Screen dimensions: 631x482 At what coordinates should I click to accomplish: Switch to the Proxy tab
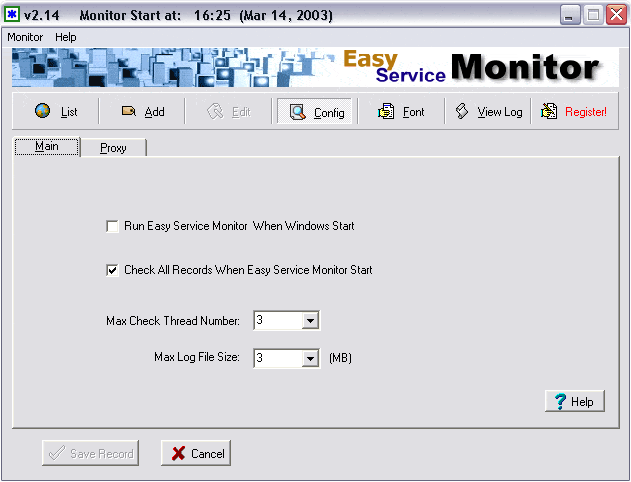coord(113,148)
